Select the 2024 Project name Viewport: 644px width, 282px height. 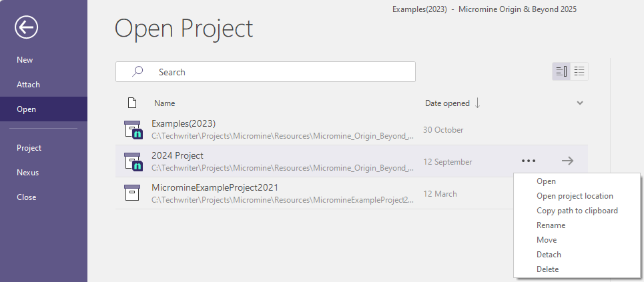(x=178, y=155)
